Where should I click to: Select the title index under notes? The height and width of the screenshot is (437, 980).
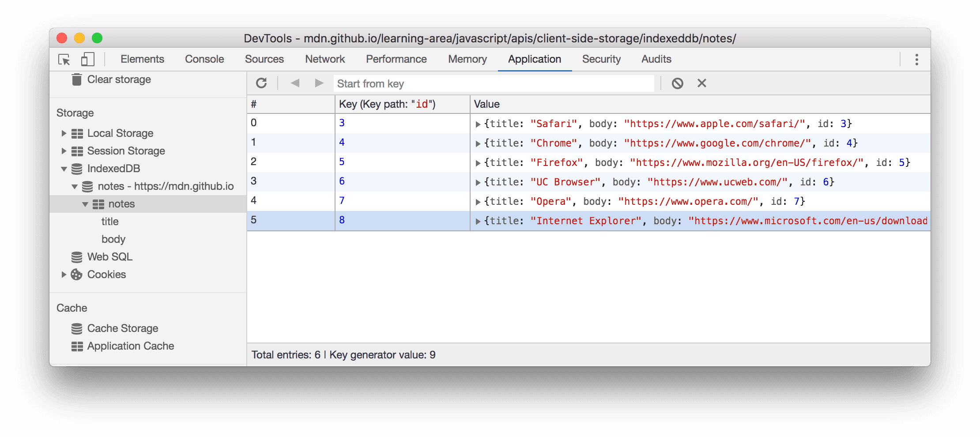click(x=109, y=221)
